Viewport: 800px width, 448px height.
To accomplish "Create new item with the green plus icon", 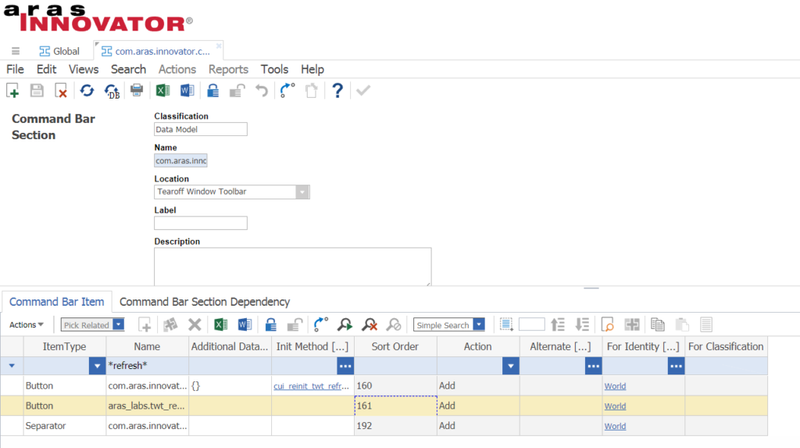I will [13, 91].
